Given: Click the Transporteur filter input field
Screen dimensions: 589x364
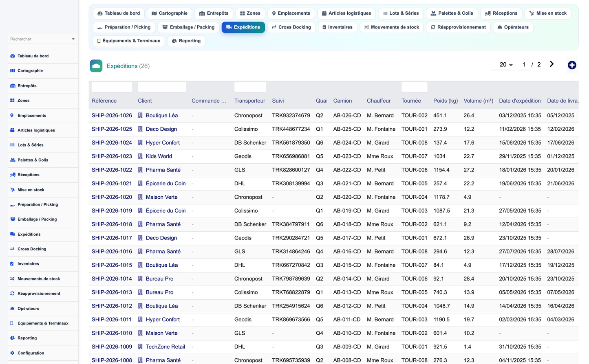Looking at the screenshot, I should pyautogui.click(x=250, y=87).
